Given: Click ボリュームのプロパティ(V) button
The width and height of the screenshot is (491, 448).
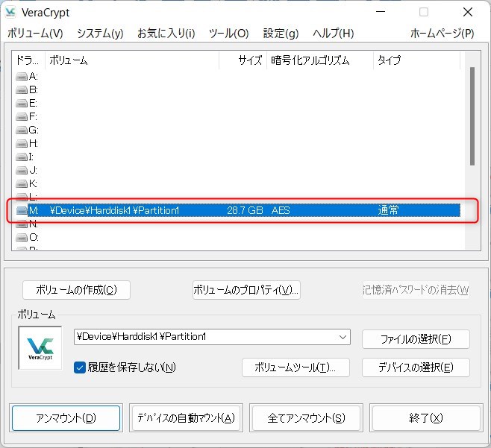Looking at the screenshot, I should pos(246,290).
